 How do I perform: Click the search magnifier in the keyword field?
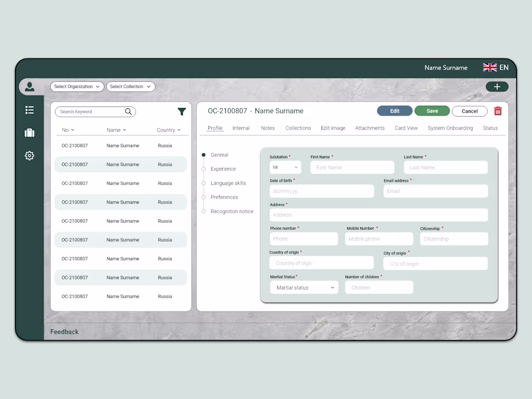(128, 112)
